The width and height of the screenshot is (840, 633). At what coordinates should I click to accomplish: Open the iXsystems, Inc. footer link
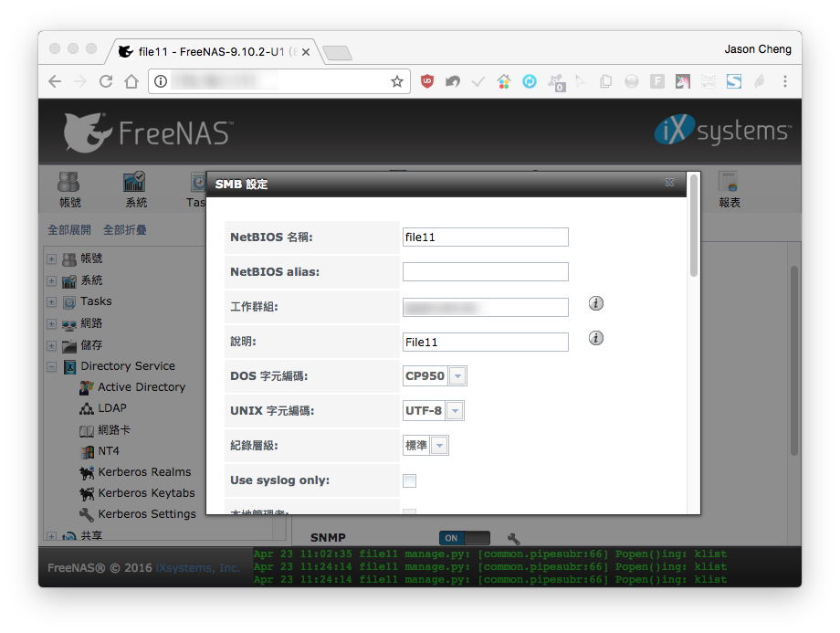[198, 568]
